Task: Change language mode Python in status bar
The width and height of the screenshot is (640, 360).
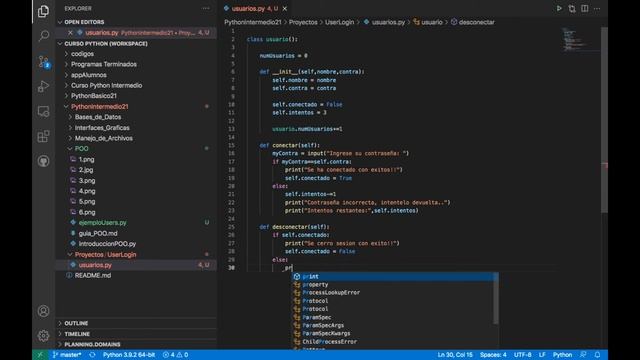Action: click(562, 355)
